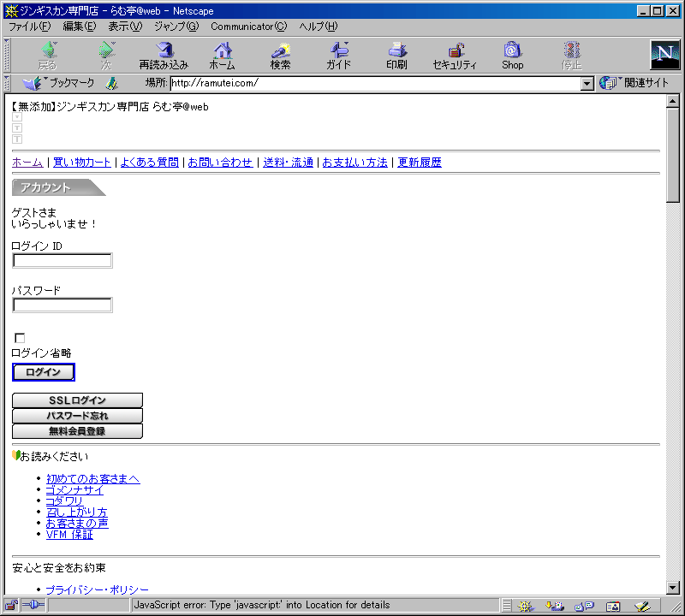Open the 検索 search toolbar icon

point(280,56)
